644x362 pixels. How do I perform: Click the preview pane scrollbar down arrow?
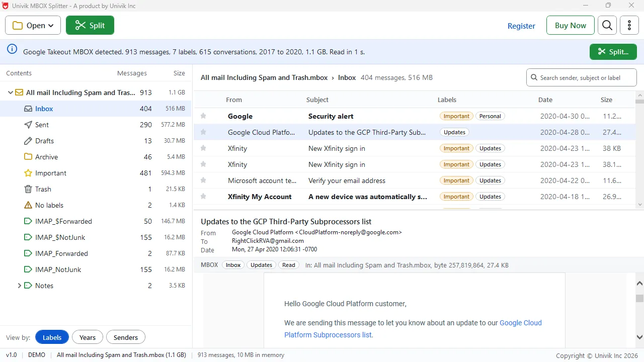coord(640,337)
